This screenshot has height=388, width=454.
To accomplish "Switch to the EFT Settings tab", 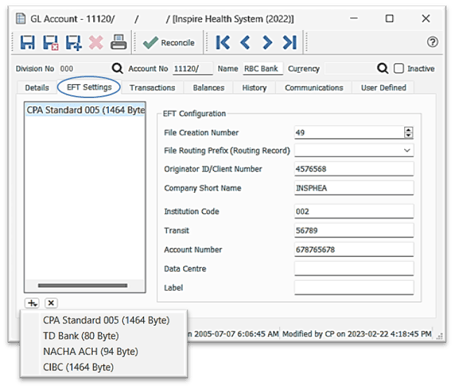I will pos(89,87).
